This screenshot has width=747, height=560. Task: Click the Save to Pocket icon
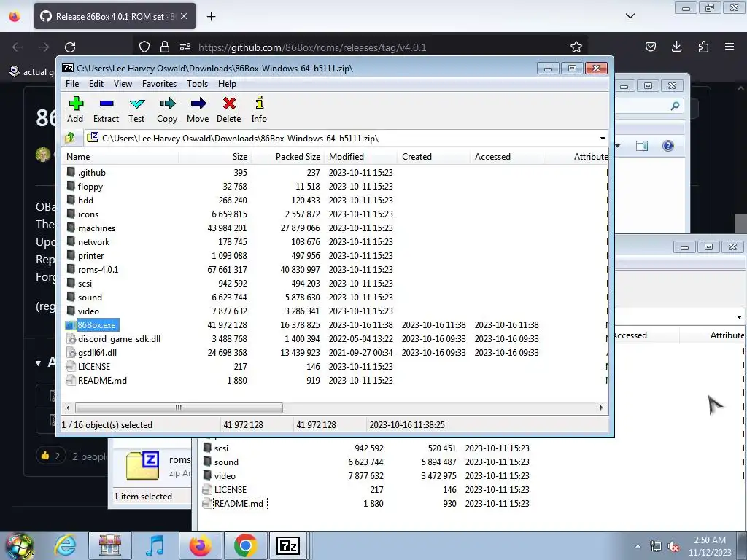click(x=650, y=47)
